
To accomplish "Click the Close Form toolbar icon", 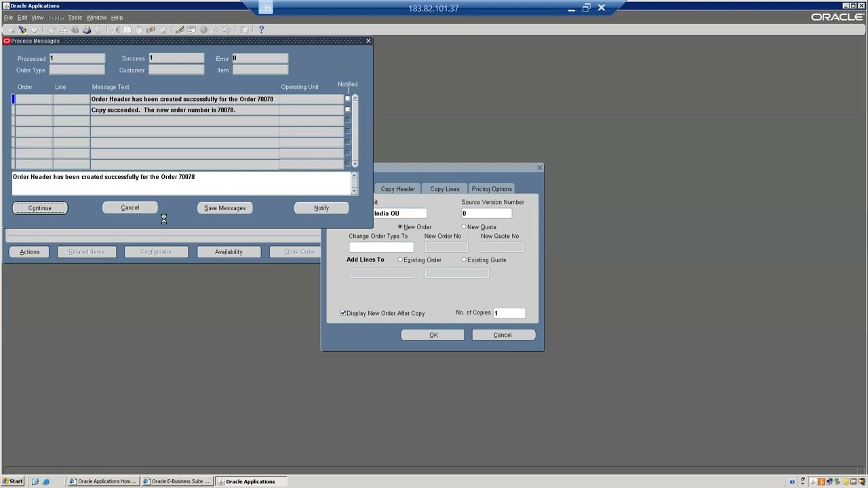I will point(98,30).
